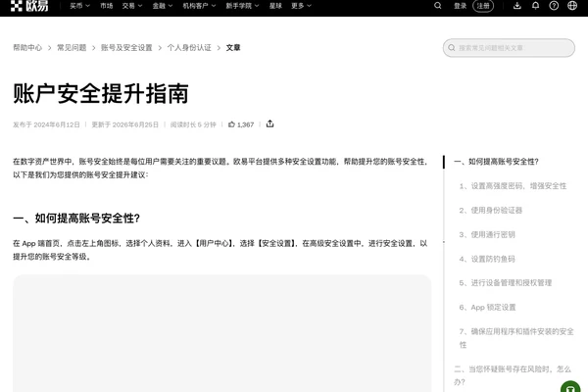Click the 阅读时长 5 分钟 text
588x392 pixels.
[x=193, y=124]
